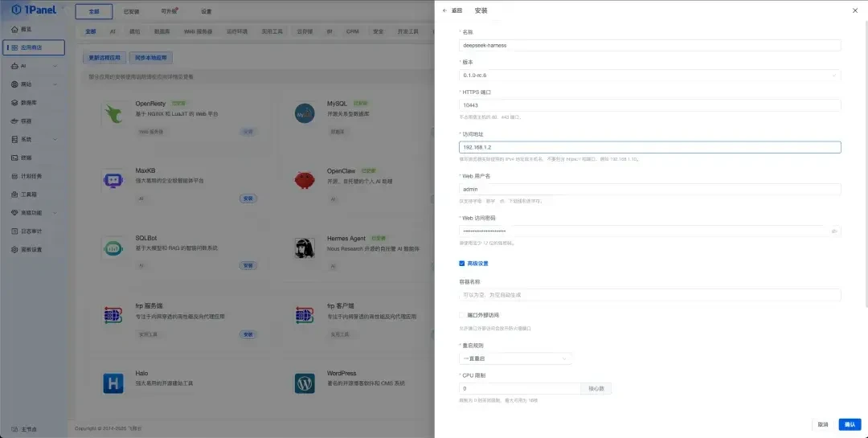This screenshot has width=868, height=438.
Task: Open the 核心数 CPU unit selector
Action: point(596,389)
